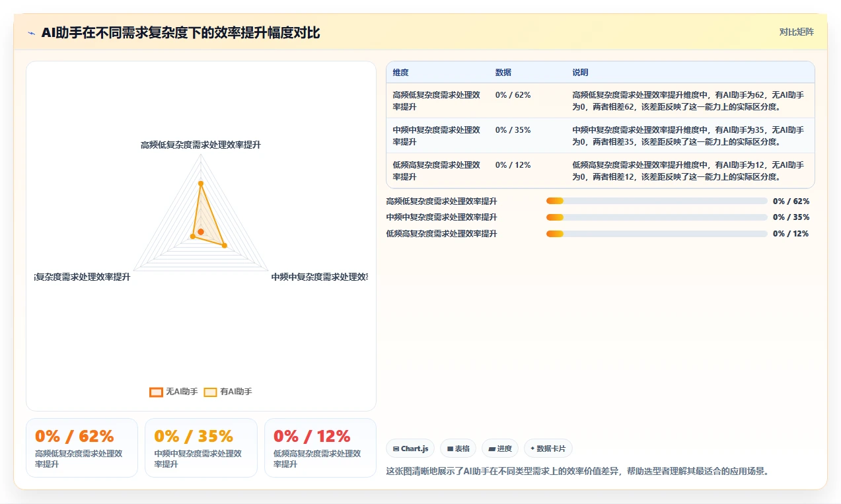
Task: Click the top data point on radar chart
Action: [x=201, y=184]
